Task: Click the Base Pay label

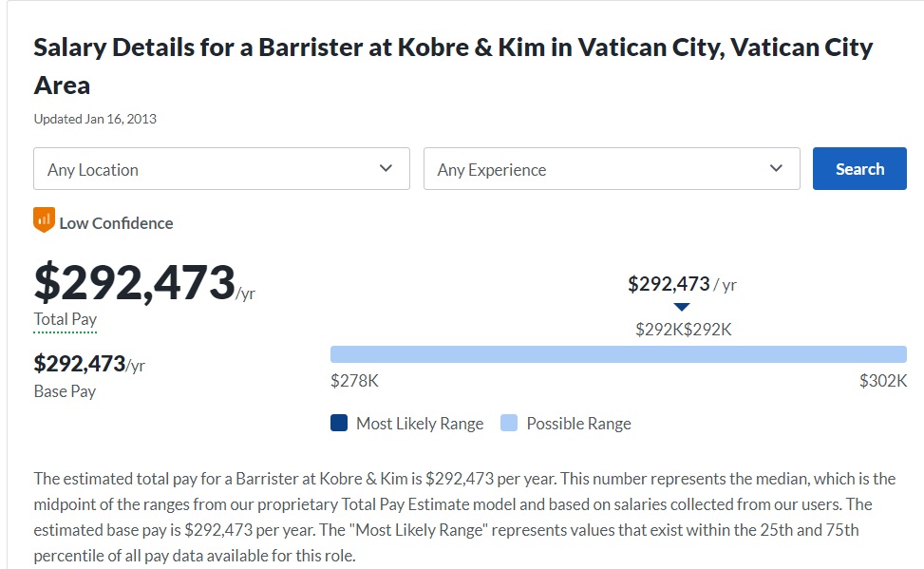Action: coord(65,391)
